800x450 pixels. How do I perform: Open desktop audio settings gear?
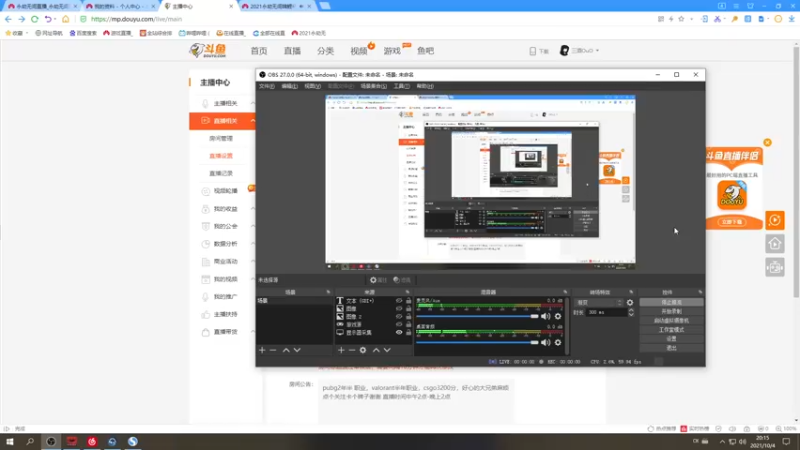click(558, 342)
